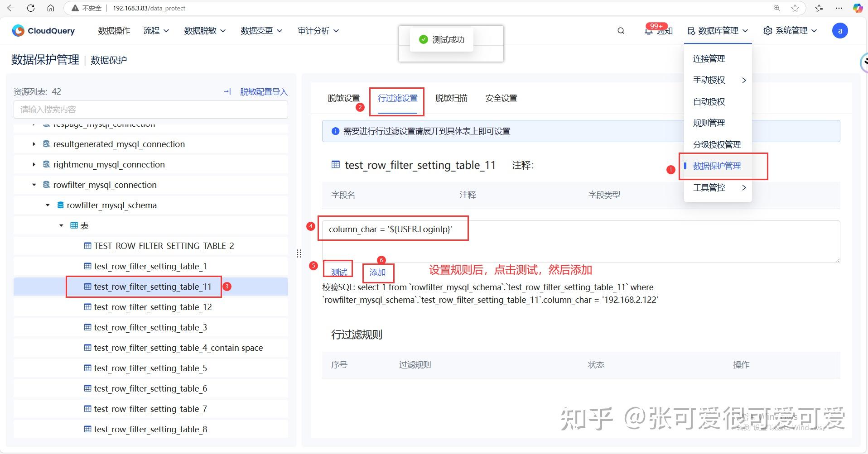
Task: Switch to the 脱敏扫描 tab
Action: tap(451, 98)
